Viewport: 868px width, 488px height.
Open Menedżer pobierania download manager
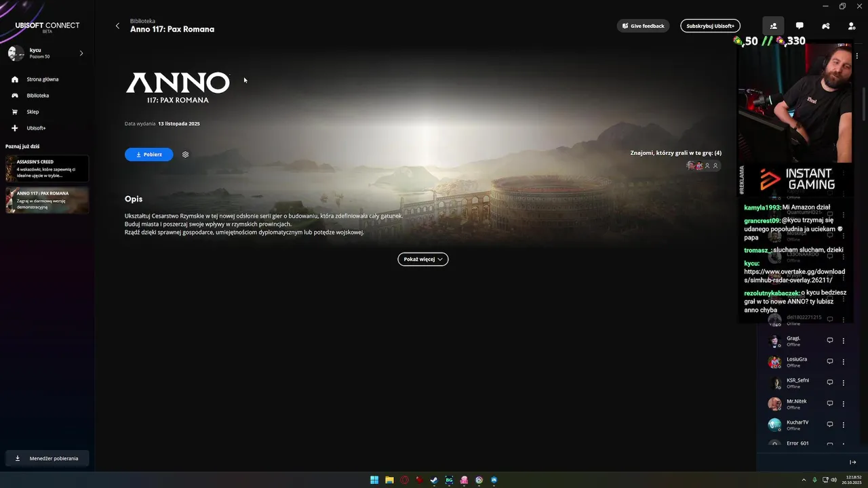tap(47, 458)
